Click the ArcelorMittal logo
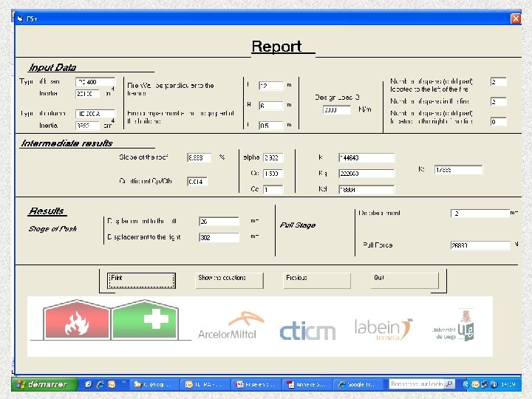The image size is (532, 399). coord(231,326)
